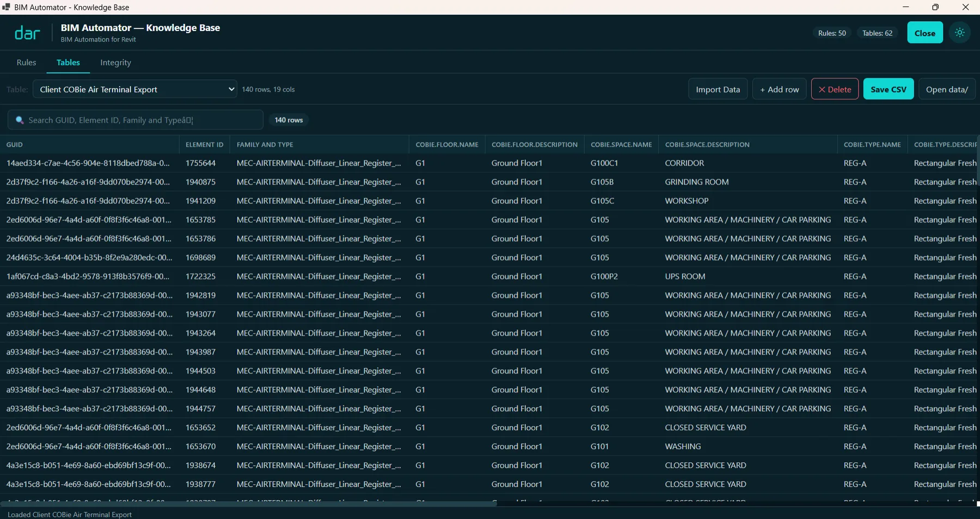This screenshot has width=980, height=519.
Task: Focus the Search GUID, Element ID field
Action: point(136,120)
